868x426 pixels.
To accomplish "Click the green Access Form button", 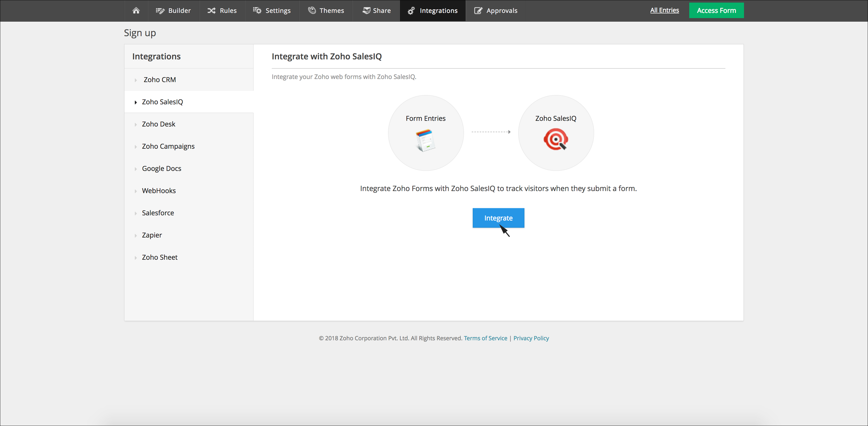I will (716, 10).
